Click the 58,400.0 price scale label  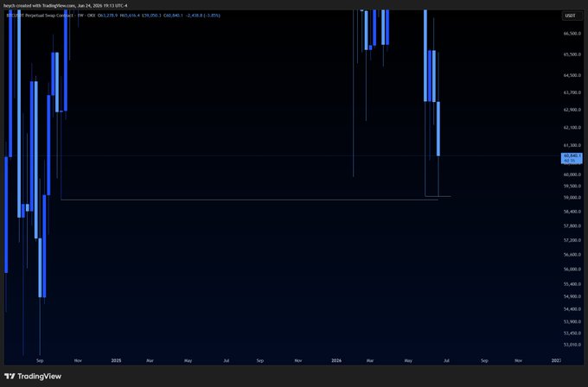coord(572,212)
